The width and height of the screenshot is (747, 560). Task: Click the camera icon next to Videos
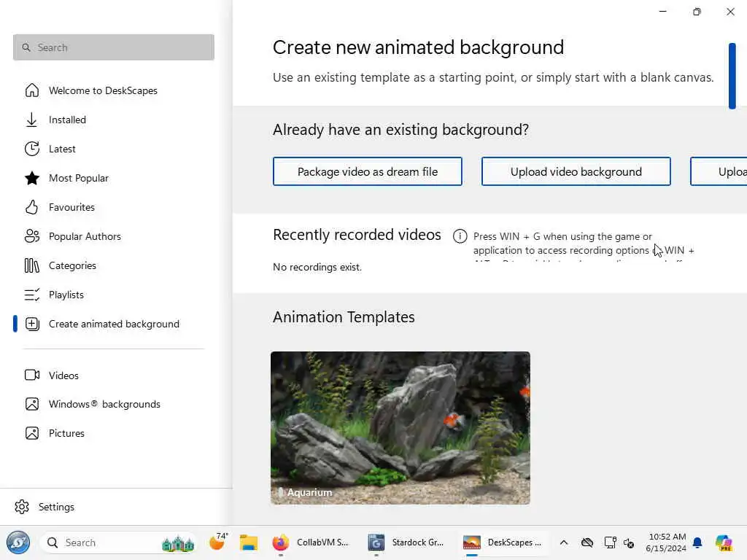tap(32, 376)
